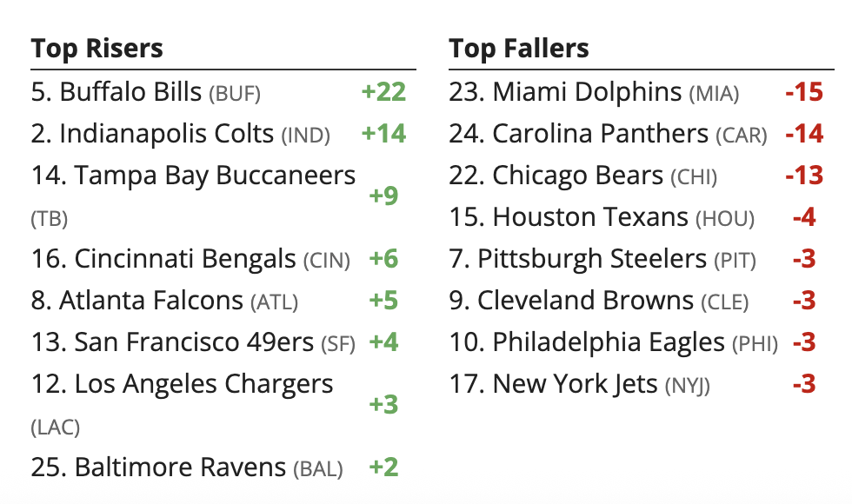Viewport: 852px width, 504px height.
Task: Open the Carolina Panthers team link
Action: [600, 134]
